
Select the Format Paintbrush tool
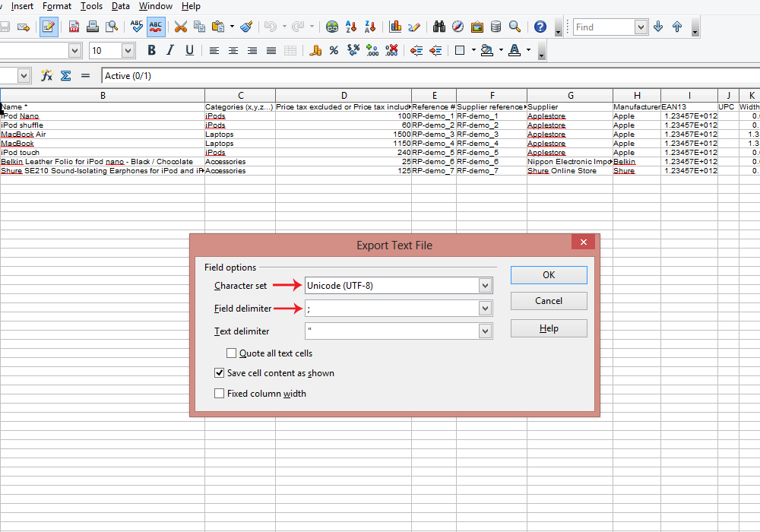click(x=246, y=27)
